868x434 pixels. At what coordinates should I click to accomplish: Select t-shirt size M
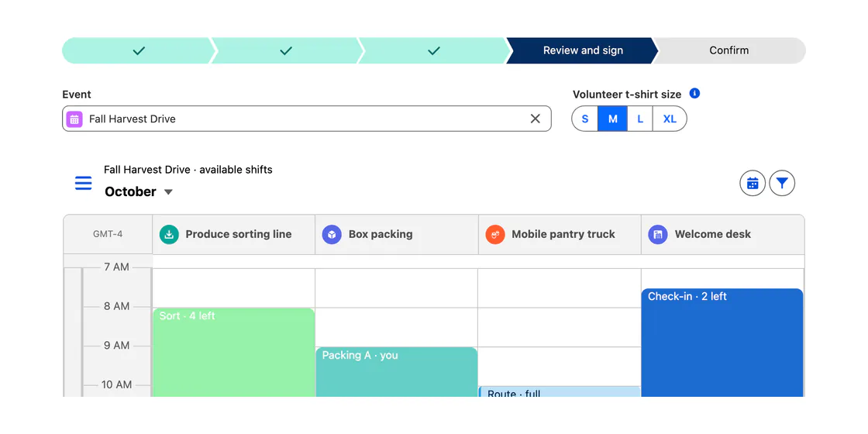tap(612, 119)
